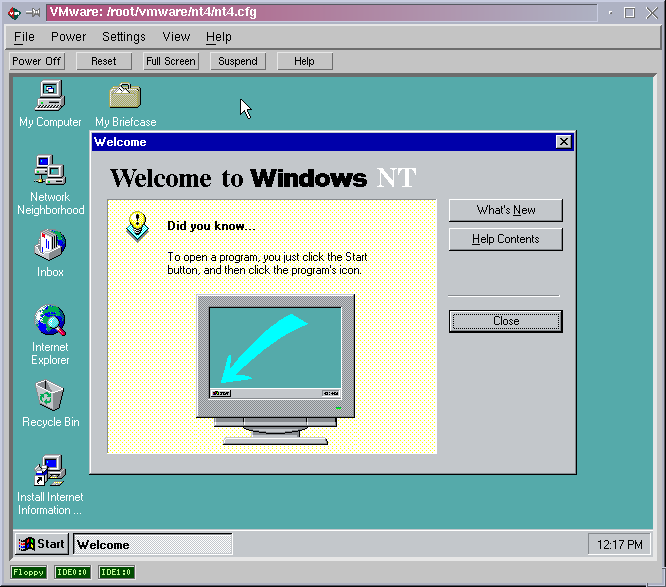Open the Inbox desktop icon
The image size is (666, 587).
[x=50, y=246]
